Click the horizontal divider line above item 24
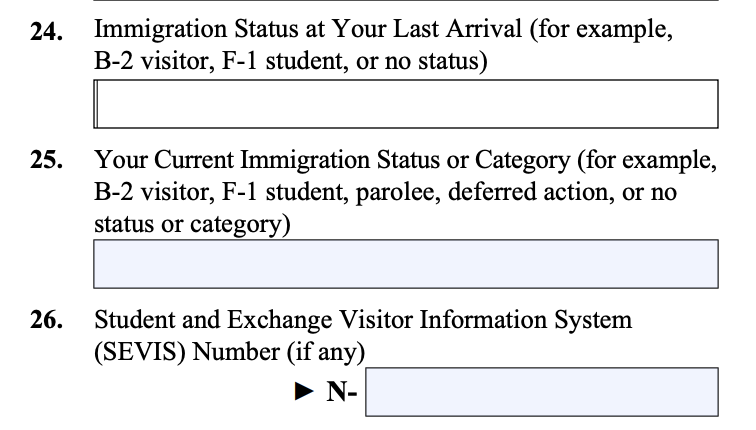 pos(406,1)
